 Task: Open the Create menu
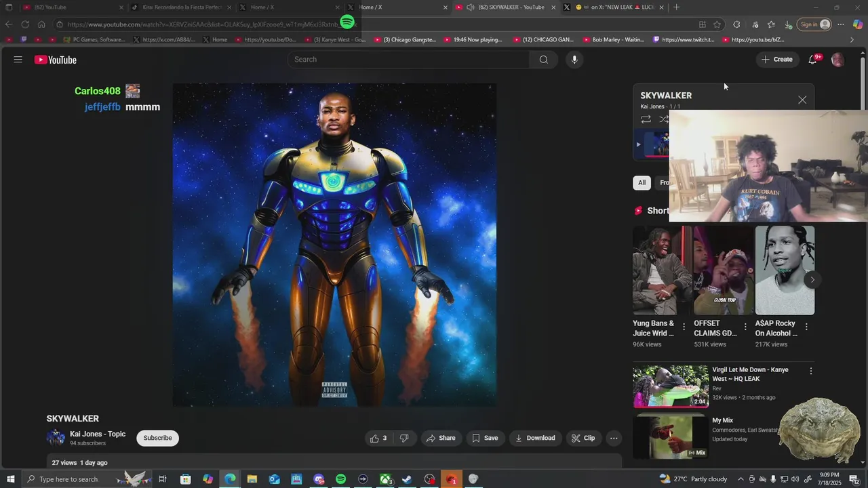[x=777, y=60]
